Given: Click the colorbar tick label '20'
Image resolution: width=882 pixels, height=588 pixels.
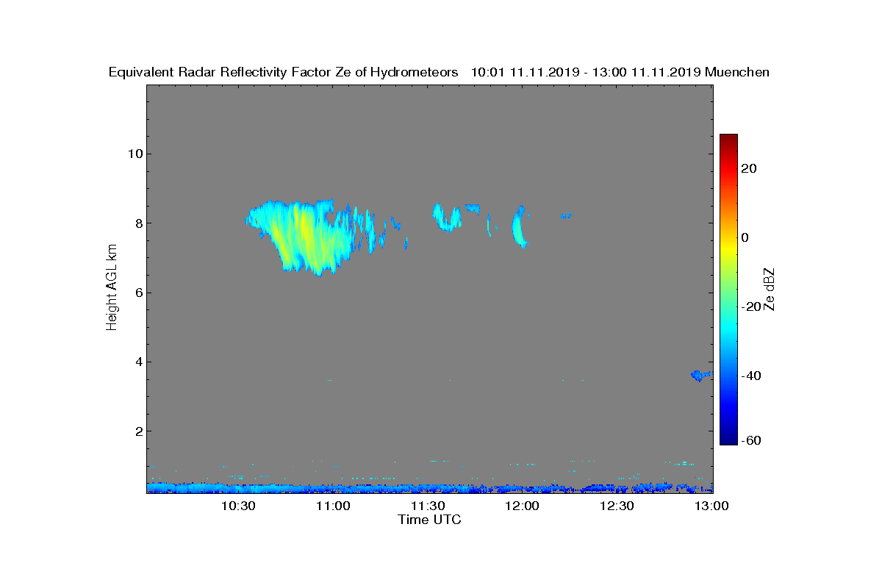Looking at the screenshot, I should pos(750,168).
